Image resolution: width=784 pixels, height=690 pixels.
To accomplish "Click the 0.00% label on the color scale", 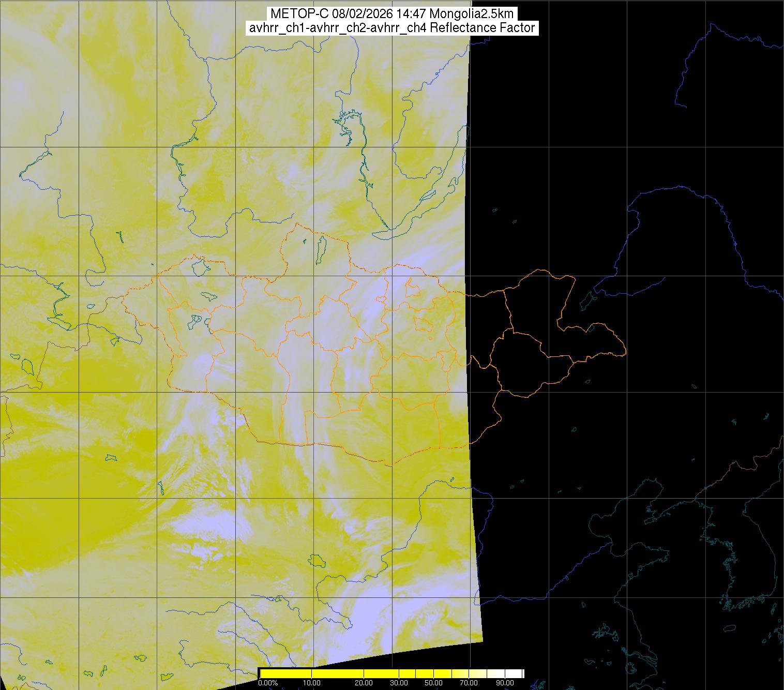I will tap(267, 683).
